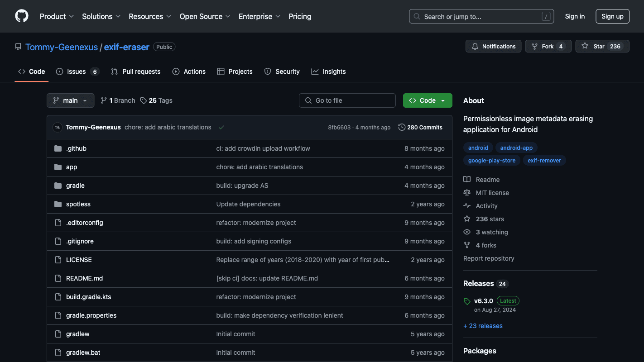
Task: Click the eye icon beside 3 watching
Action: 467,232
